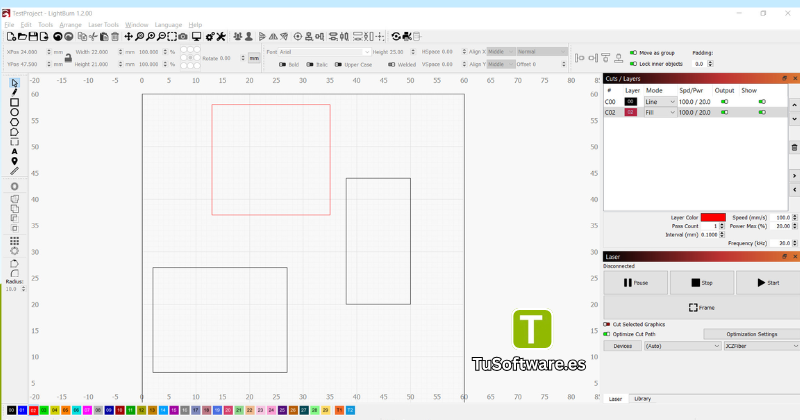This screenshot has height=420, width=800.
Task: Delete layer with Cuts panel trash icon
Action: pos(794,147)
